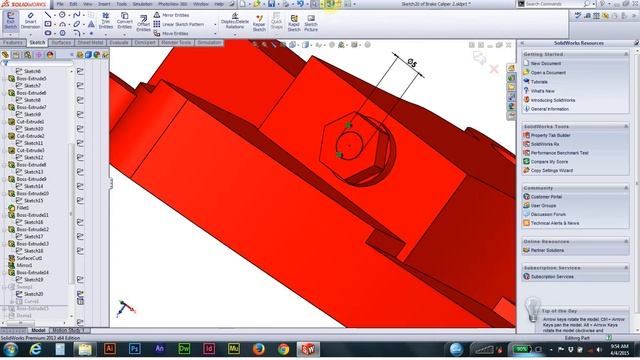Open the PropertyManager tab icon
Image resolution: width=640 pixels, height=360 pixels.
point(16,55)
